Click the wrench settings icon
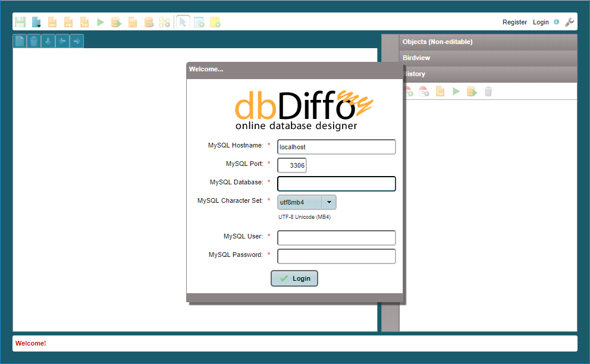Viewport: 590px width, 364px height. click(x=569, y=22)
